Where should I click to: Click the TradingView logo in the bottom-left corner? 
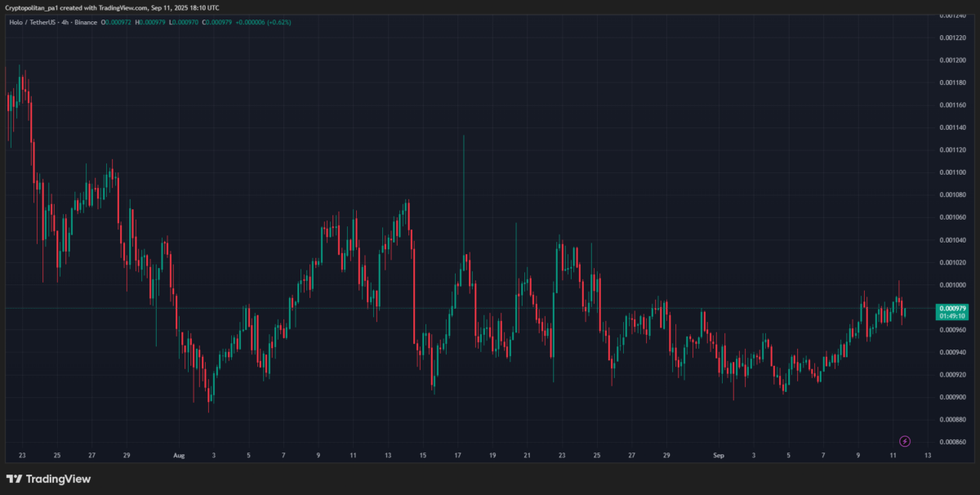(x=49, y=479)
